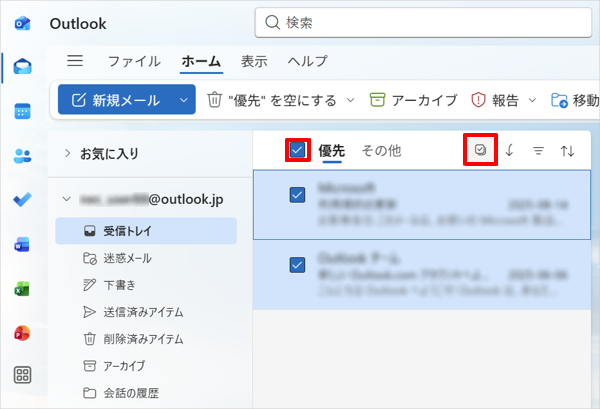Launch Excel from the sidebar
The image size is (600, 409).
click(x=22, y=289)
